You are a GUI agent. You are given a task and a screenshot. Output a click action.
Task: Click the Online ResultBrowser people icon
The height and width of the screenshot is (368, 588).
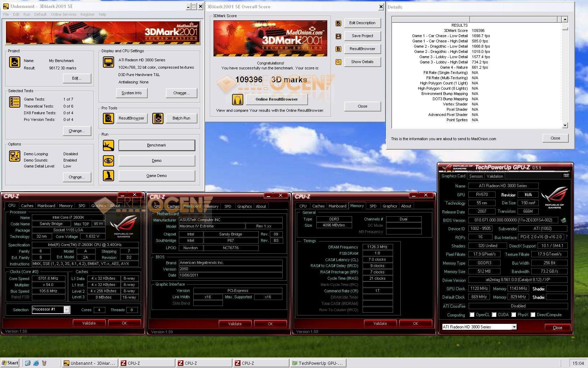coord(238,100)
